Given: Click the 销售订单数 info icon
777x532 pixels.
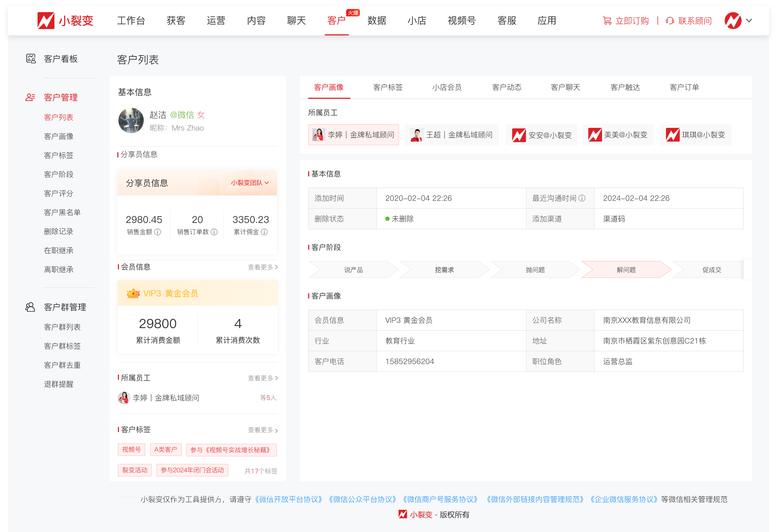Looking at the screenshot, I should (x=214, y=232).
